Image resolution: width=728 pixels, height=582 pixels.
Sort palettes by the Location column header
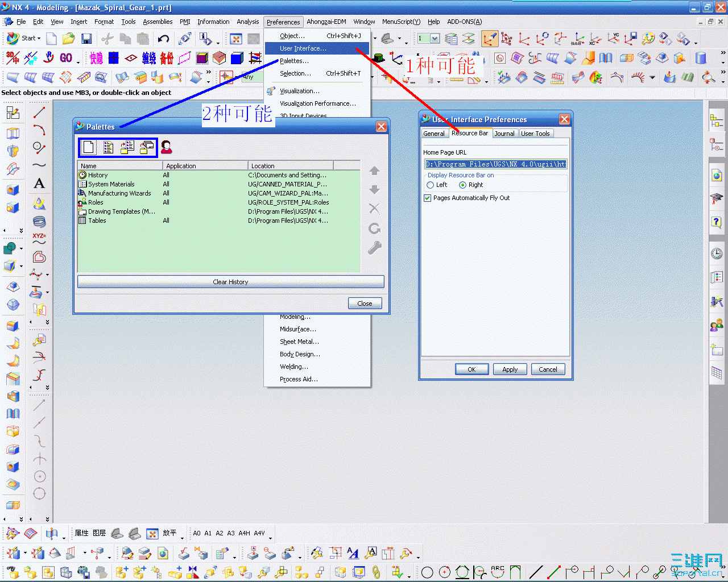tap(291, 166)
